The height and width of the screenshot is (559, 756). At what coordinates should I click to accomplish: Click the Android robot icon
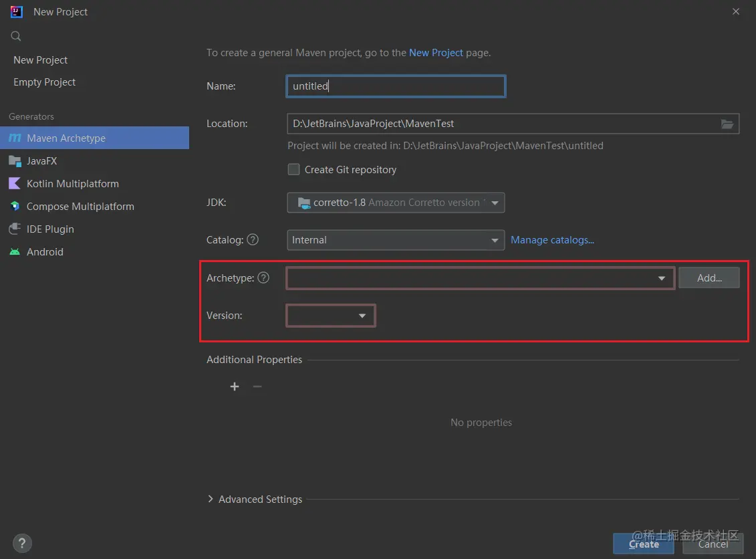tap(15, 252)
